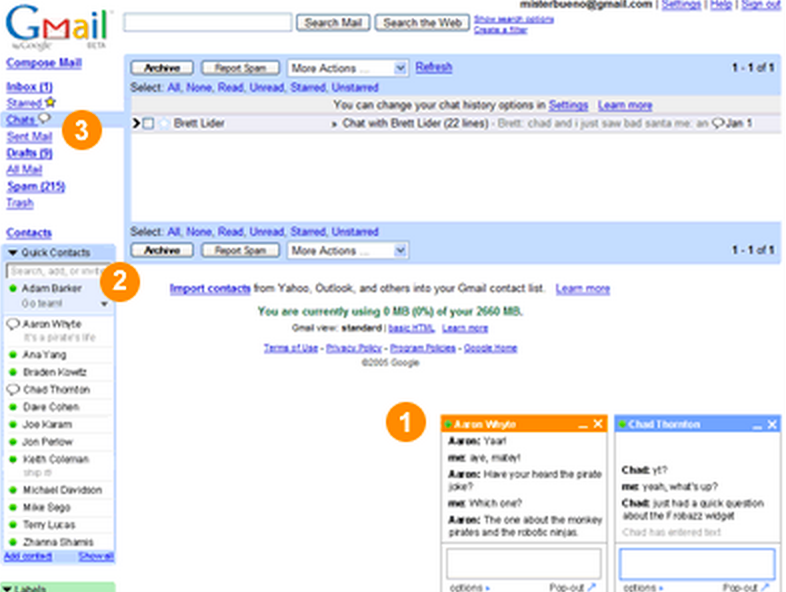The image size is (786, 592).
Task: Click the Gmail logo
Action: point(57,26)
